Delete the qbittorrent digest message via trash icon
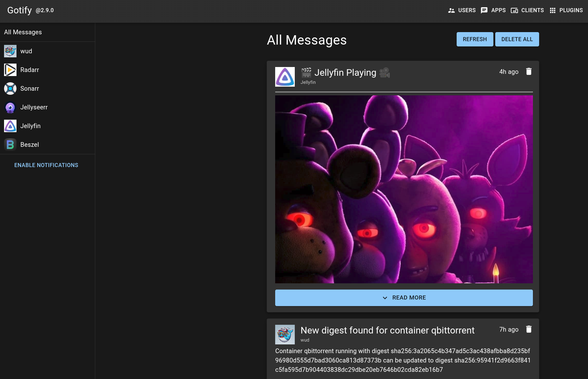 [x=529, y=329]
